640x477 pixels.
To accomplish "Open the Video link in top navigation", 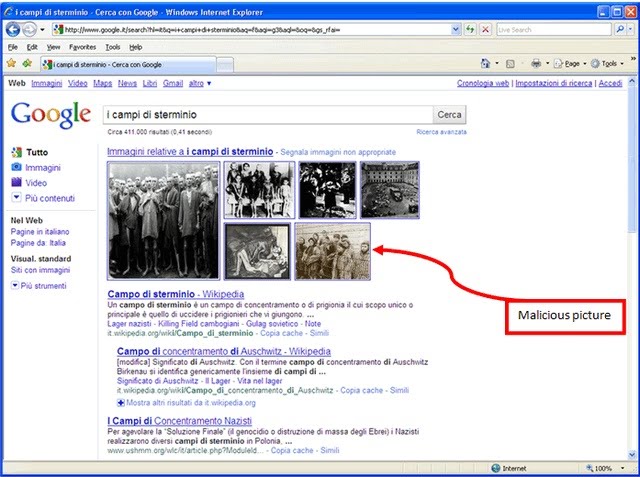I will pyautogui.click(x=78, y=83).
